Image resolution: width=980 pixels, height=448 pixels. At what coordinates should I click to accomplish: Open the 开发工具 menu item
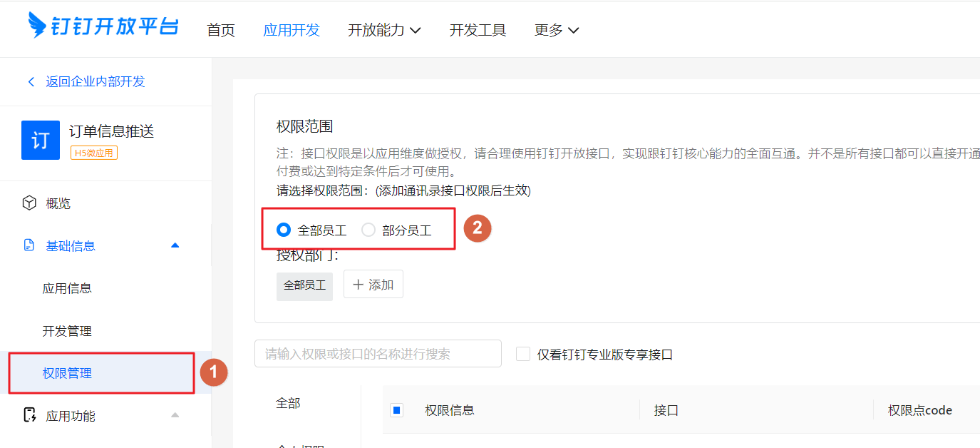[478, 30]
